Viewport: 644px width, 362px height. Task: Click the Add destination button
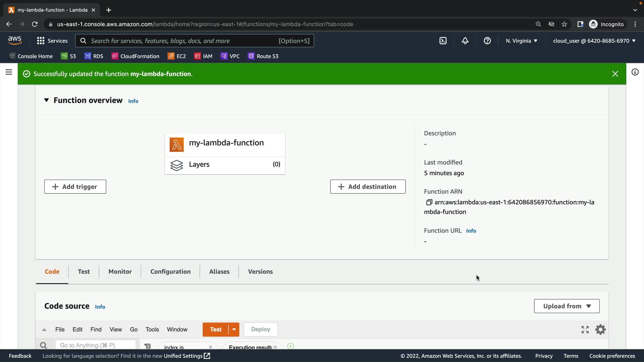368,187
